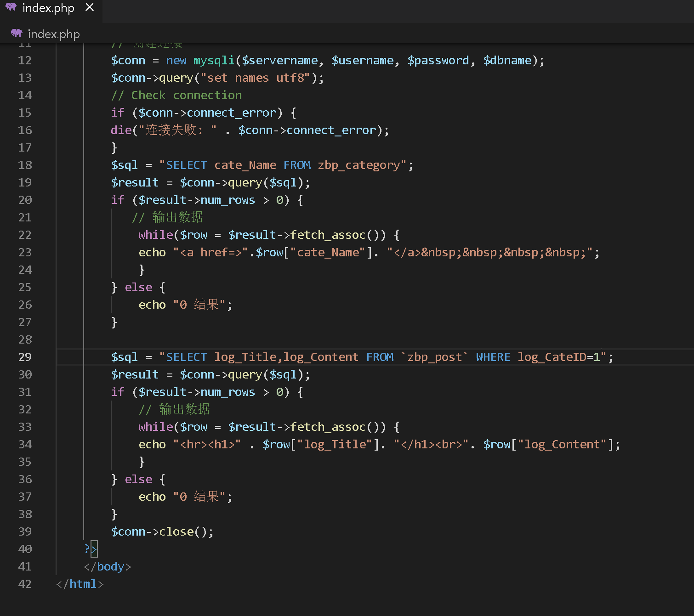Image resolution: width=694 pixels, height=616 pixels.
Task: Click "$result = $conn->query($sql);" on line 30
Action: coord(210,374)
